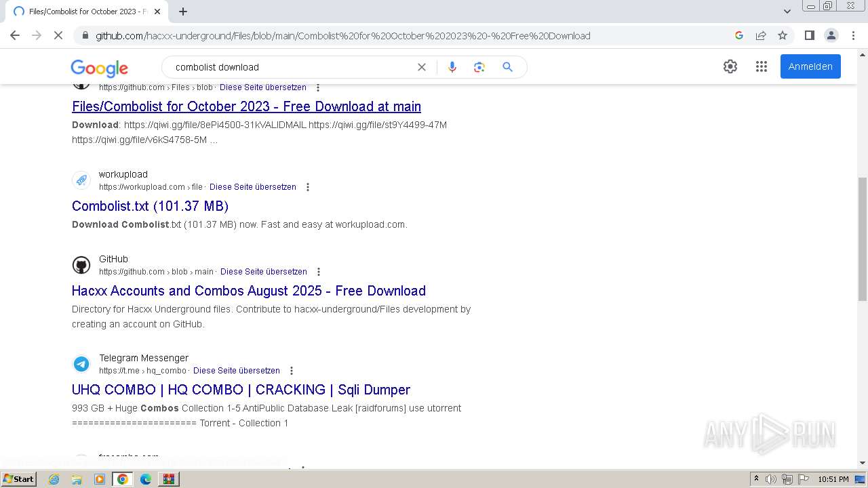
Task: Open Windows Media Player from taskbar
Action: click(100, 479)
